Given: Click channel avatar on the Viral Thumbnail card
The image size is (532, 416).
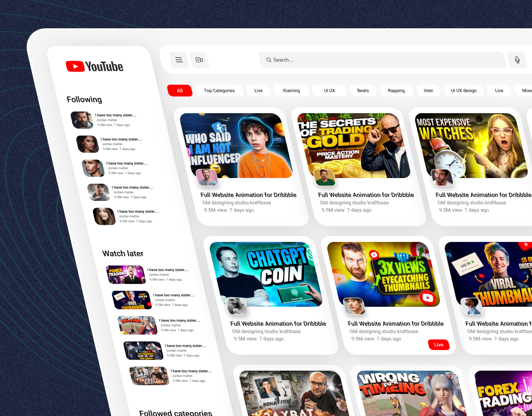Looking at the screenshot, I should click(471, 306).
